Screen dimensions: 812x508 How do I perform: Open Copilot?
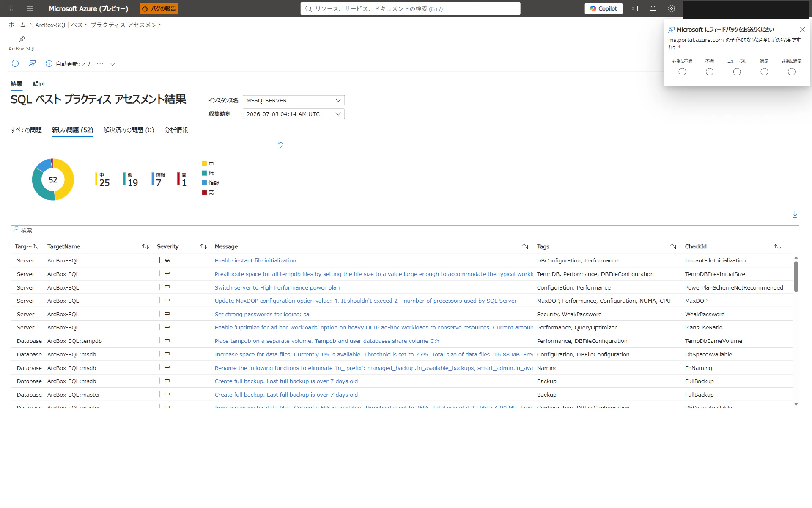(604, 8)
